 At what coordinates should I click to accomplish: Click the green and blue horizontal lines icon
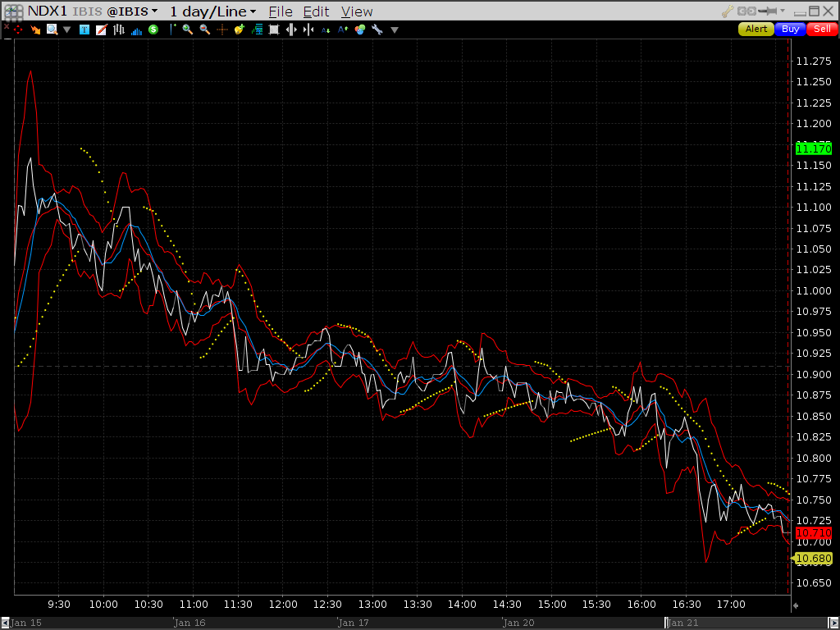point(257,30)
